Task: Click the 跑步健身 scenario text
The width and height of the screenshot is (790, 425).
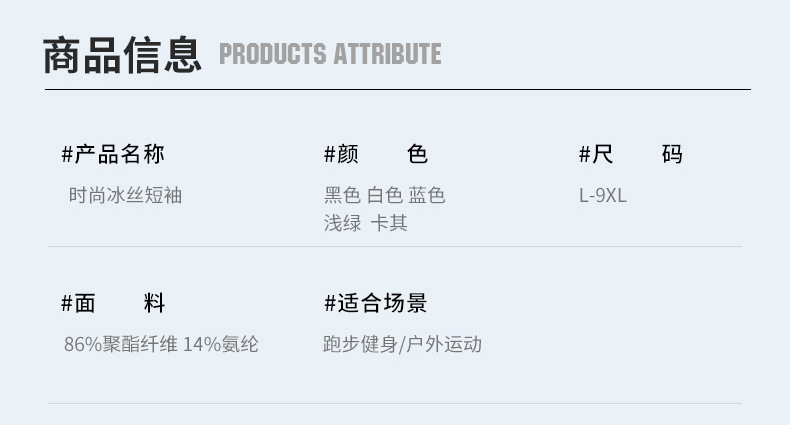Action: [x=360, y=344]
